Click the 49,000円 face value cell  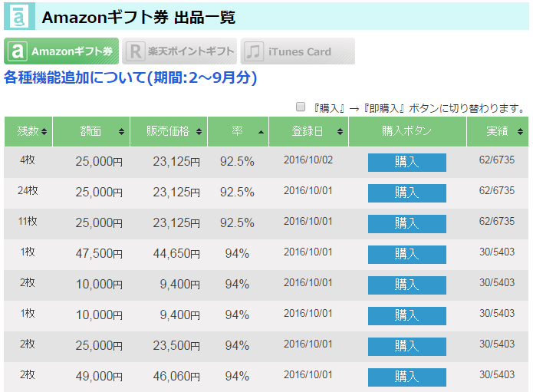click(x=99, y=377)
